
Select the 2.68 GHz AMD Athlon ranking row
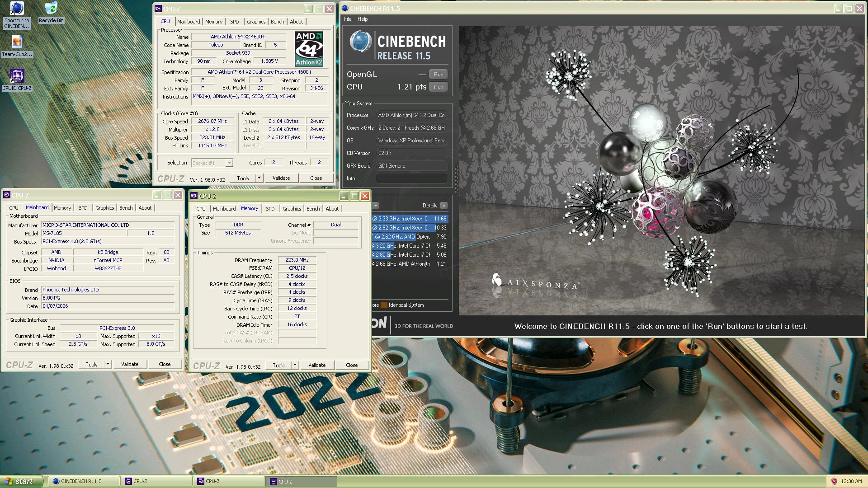(410, 264)
